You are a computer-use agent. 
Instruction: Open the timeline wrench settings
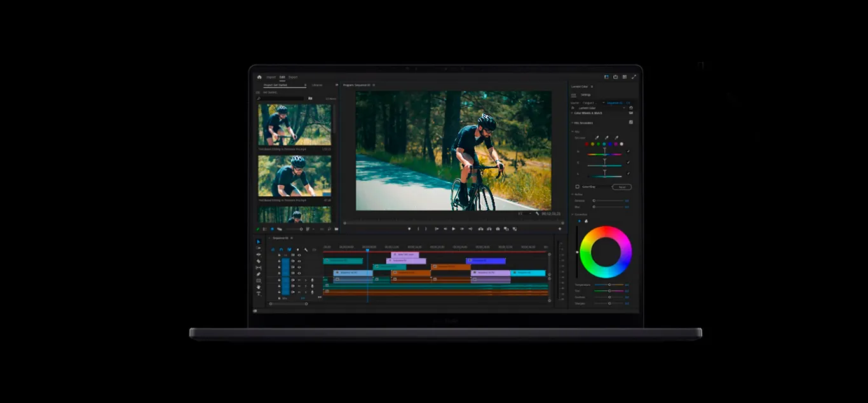click(x=306, y=249)
